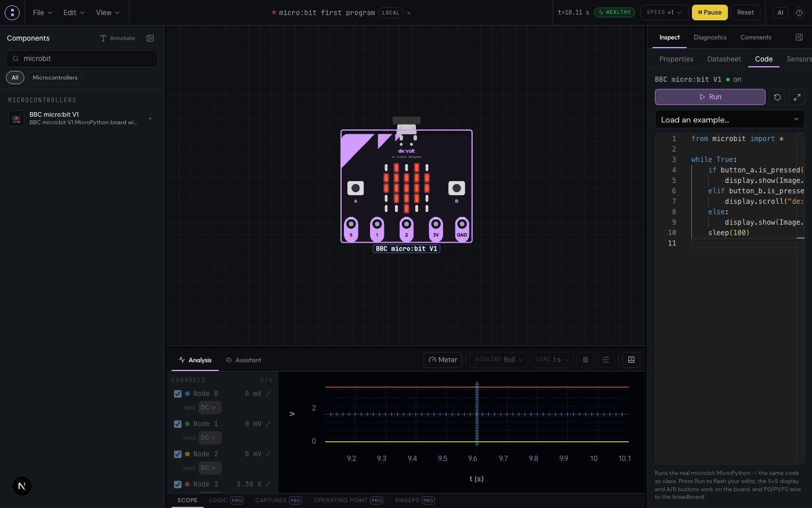Open the de:volt app logo menu
812x508 pixels.
point(12,12)
